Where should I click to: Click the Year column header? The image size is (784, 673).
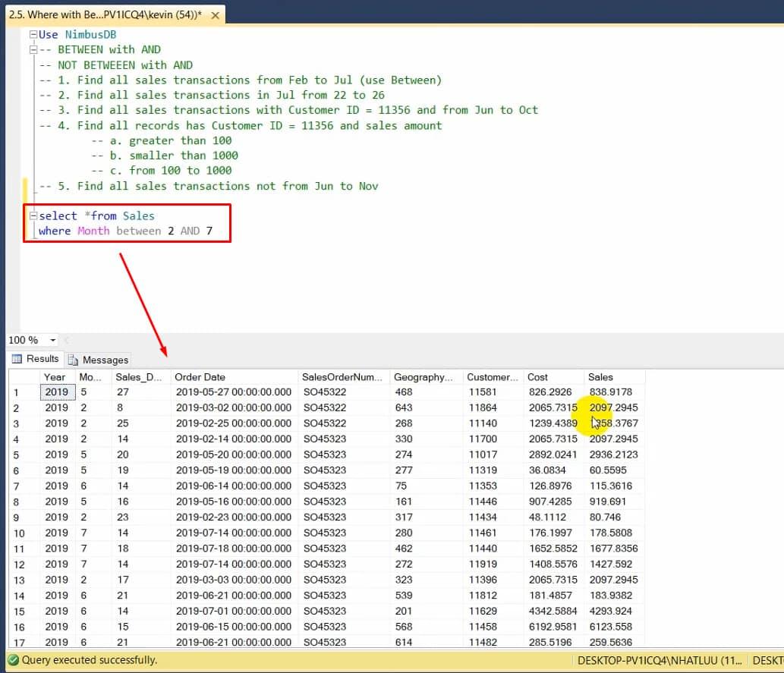tap(55, 377)
